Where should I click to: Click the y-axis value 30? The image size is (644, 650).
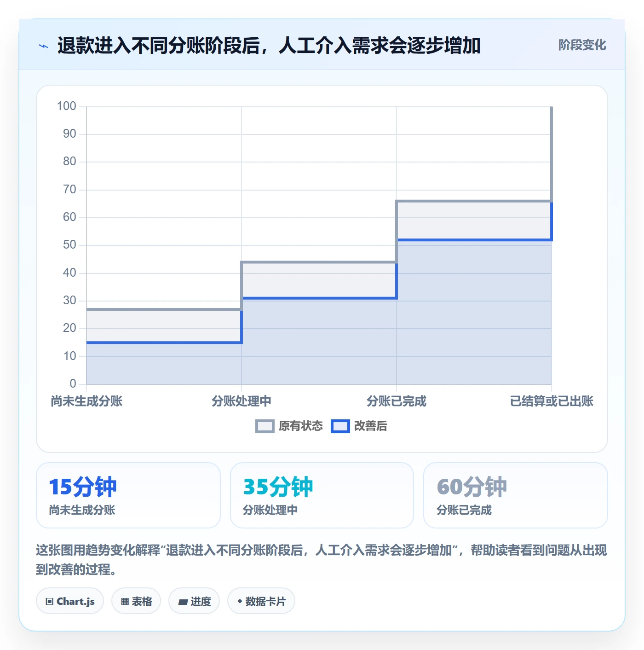pyautogui.click(x=69, y=301)
